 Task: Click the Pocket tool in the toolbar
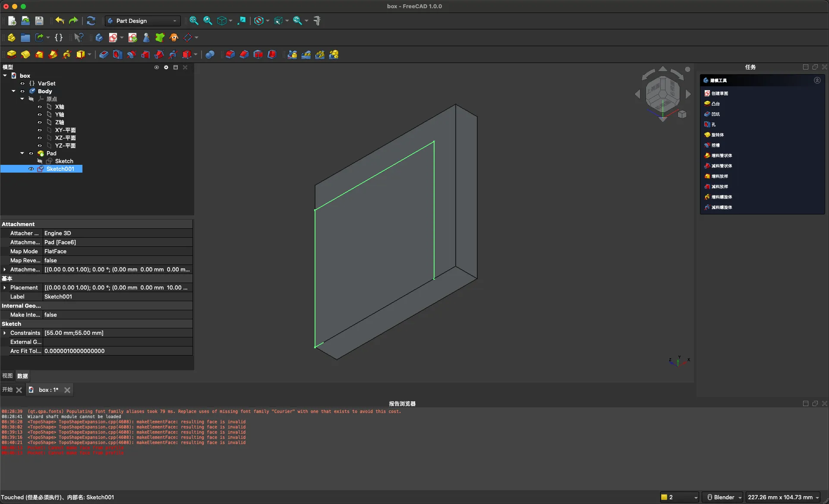[x=104, y=54]
